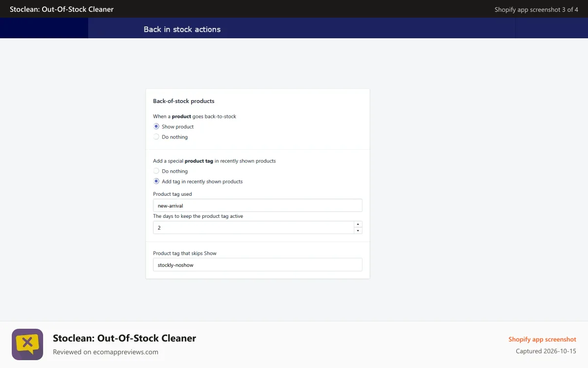Image resolution: width=588 pixels, height=368 pixels.
Task: Click the Stoclean app logo icon
Action: [x=27, y=344]
